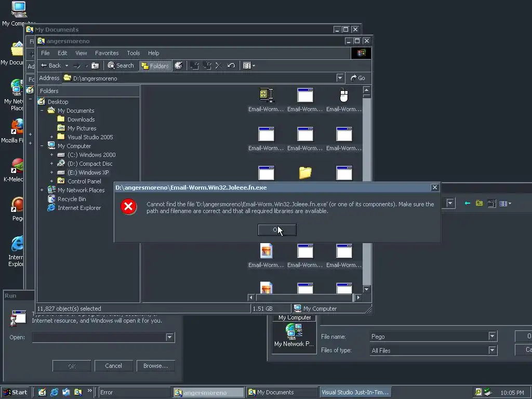Open the Tools menu
Viewport: 532px width, 399px height.
pos(134,53)
